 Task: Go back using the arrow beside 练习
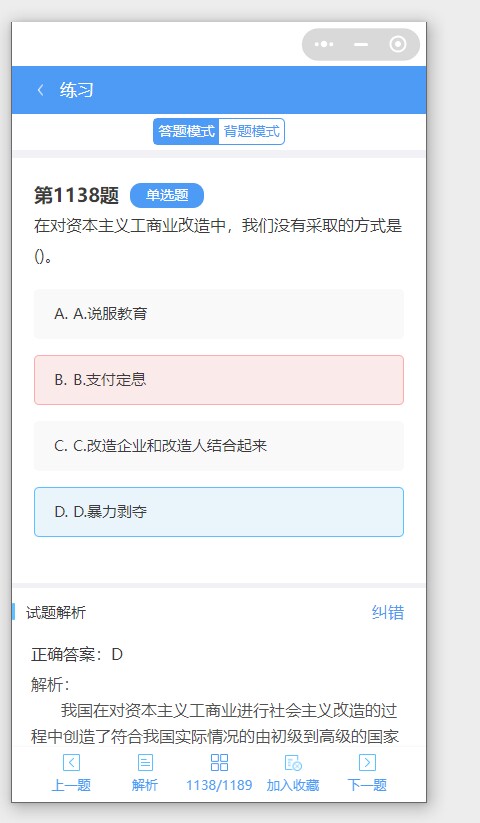pyautogui.click(x=40, y=90)
